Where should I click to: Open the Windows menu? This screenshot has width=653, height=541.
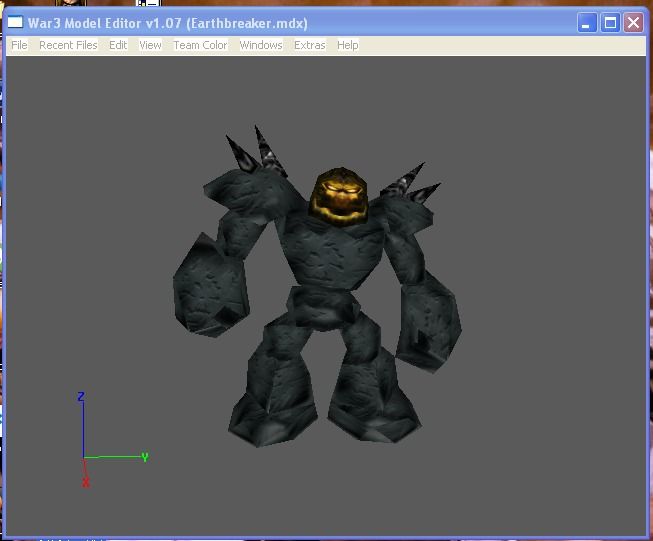pyautogui.click(x=261, y=45)
